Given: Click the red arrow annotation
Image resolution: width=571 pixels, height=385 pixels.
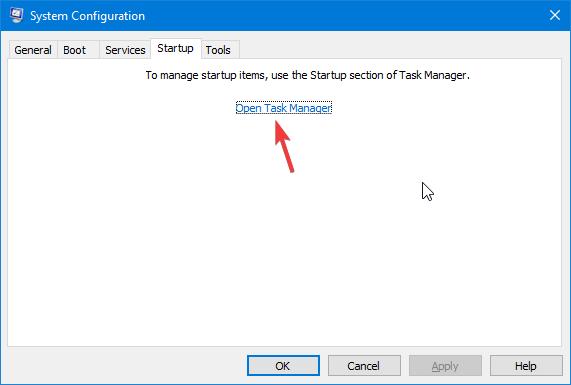Looking at the screenshot, I should 284,146.
